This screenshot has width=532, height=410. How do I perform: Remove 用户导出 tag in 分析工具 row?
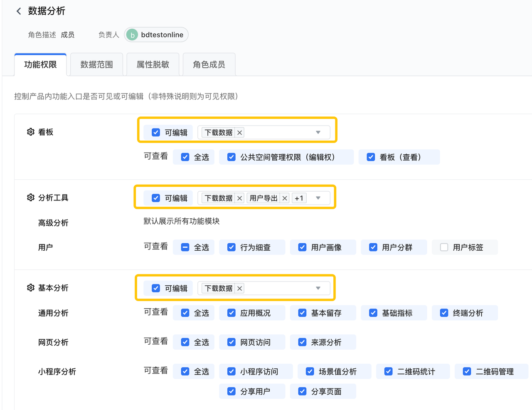pos(285,198)
